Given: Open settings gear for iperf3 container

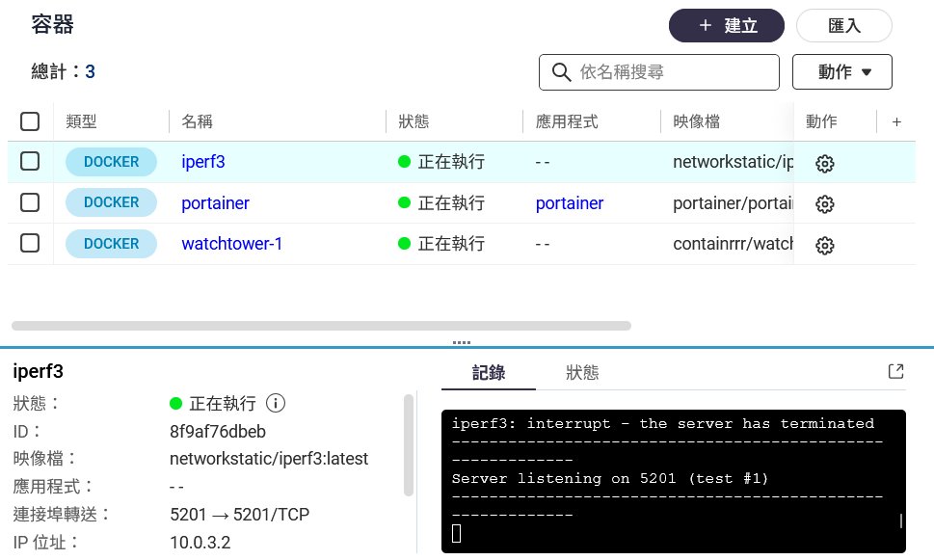Looking at the screenshot, I should click(824, 163).
